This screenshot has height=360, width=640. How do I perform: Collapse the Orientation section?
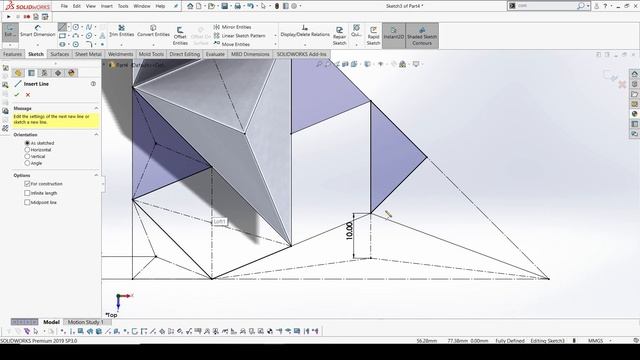[96, 134]
